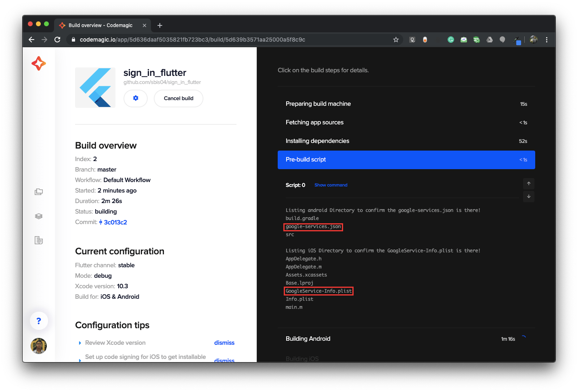The image size is (578, 392).
Task: Open a new browser tab
Action: click(x=160, y=25)
